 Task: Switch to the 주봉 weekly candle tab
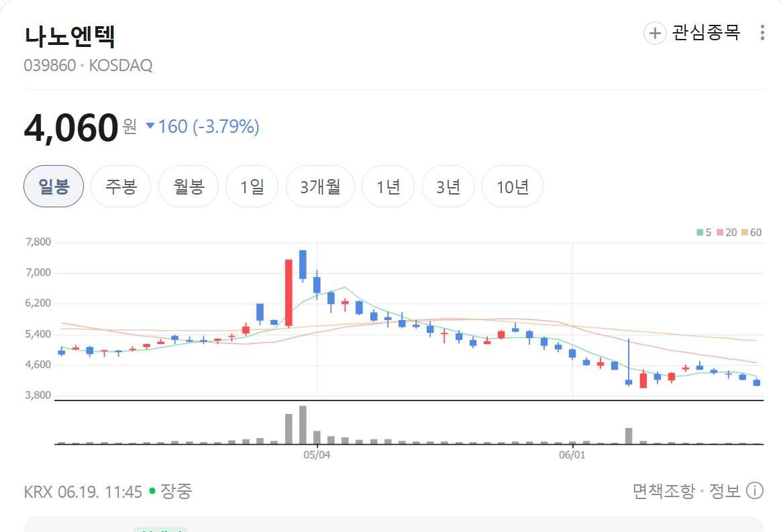point(121,187)
